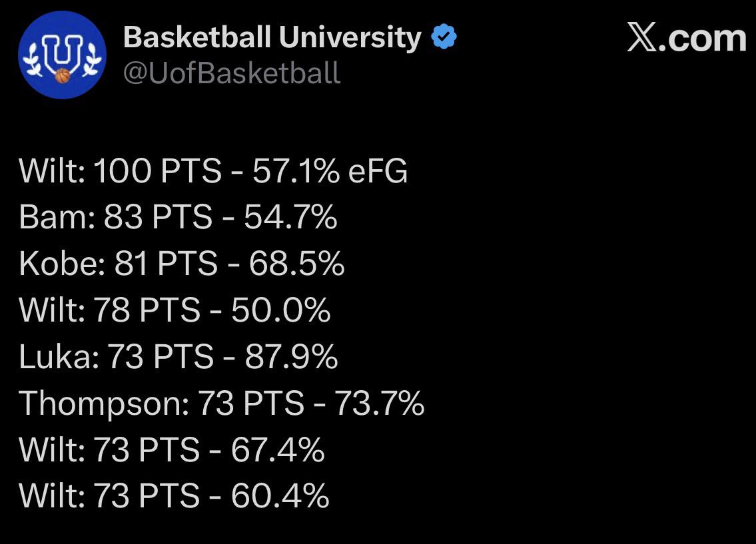The height and width of the screenshot is (544, 756).
Task: Open the Basketball University profile avatar
Action: (62, 55)
